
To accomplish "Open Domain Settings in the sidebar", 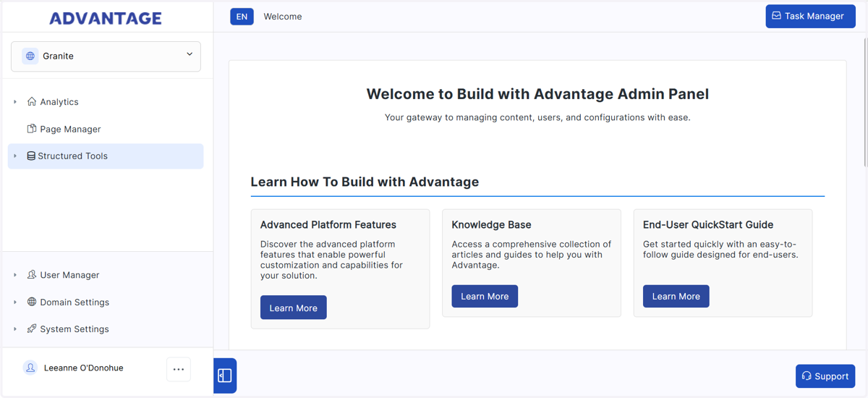I will tap(75, 302).
